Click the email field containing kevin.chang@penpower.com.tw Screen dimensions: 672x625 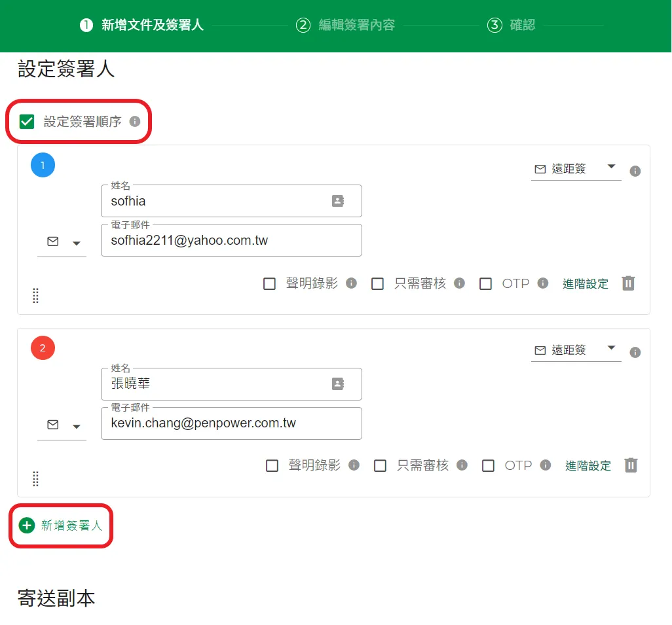pyautogui.click(x=231, y=423)
